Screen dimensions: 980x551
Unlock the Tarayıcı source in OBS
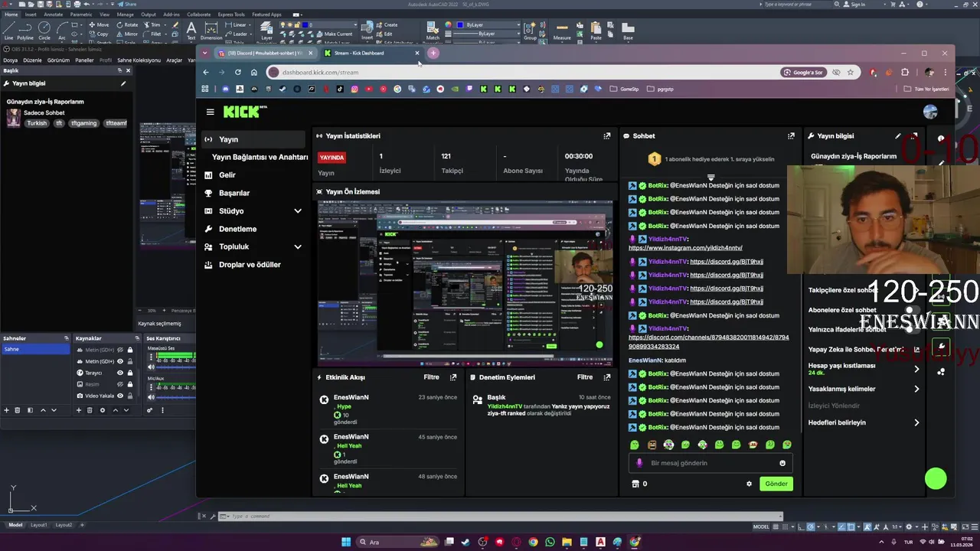coord(130,373)
